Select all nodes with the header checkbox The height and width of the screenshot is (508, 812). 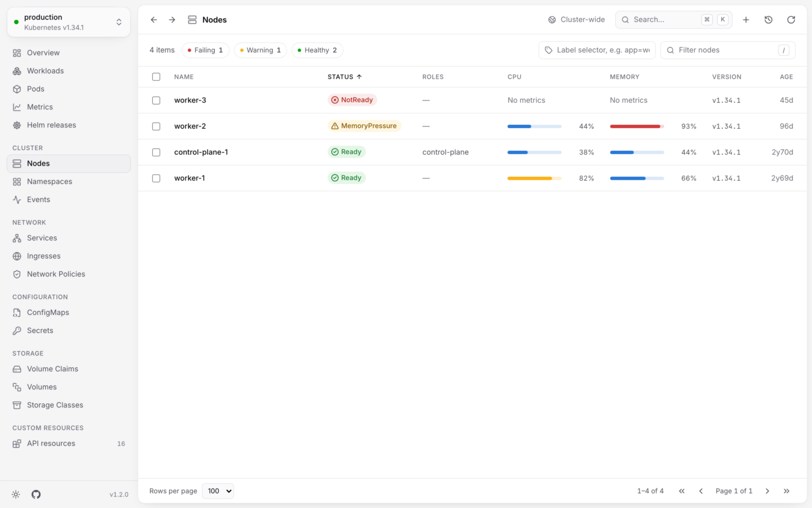coord(156,77)
